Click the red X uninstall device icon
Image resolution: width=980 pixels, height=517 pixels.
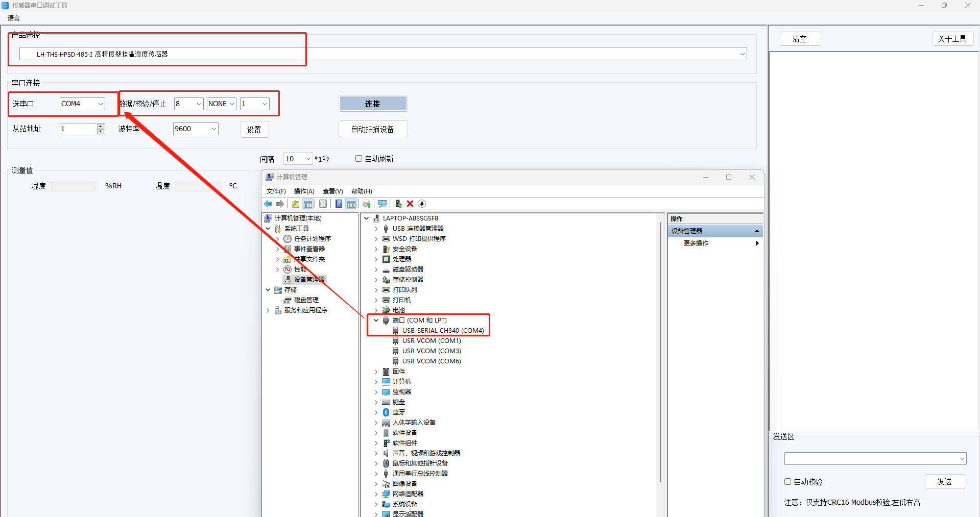click(410, 204)
